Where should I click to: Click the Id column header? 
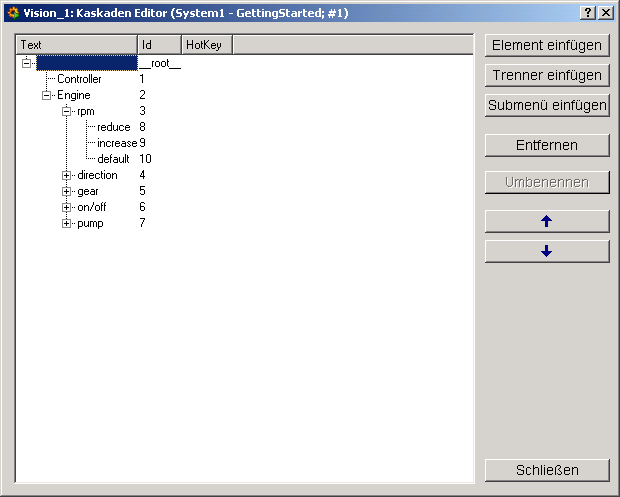159,45
